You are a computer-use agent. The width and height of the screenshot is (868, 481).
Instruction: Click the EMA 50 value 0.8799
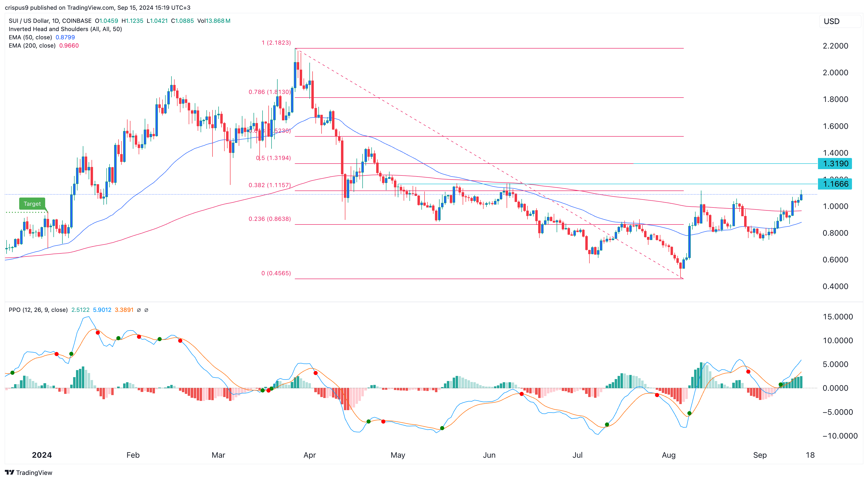(x=65, y=37)
